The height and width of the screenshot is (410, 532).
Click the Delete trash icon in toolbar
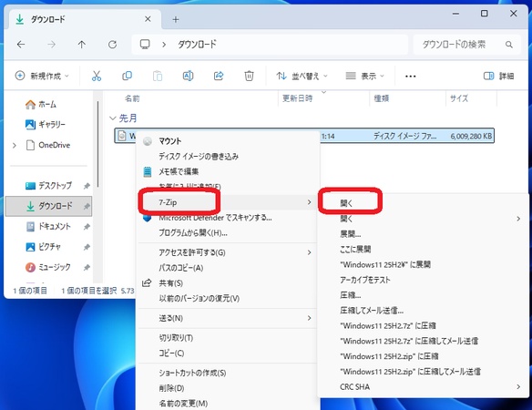point(249,76)
